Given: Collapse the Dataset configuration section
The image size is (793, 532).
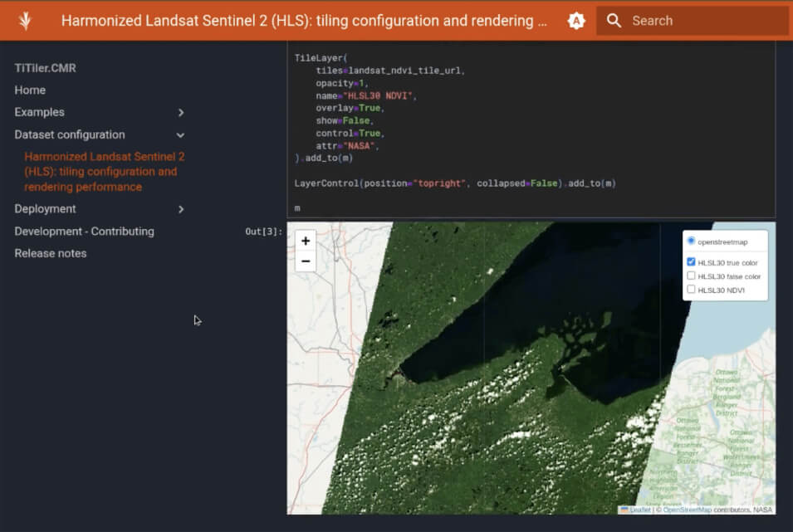Looking at the screenshot, I should 180,134.
